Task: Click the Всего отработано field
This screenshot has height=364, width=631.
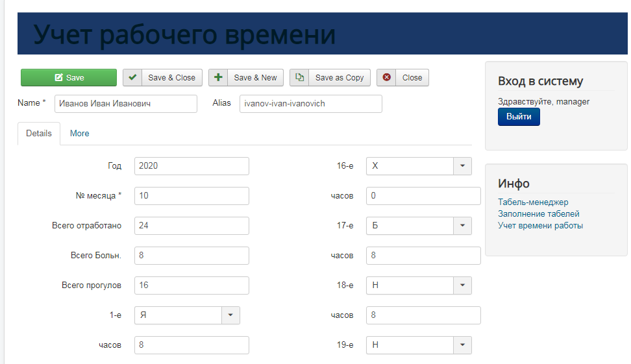Action: 192,226
